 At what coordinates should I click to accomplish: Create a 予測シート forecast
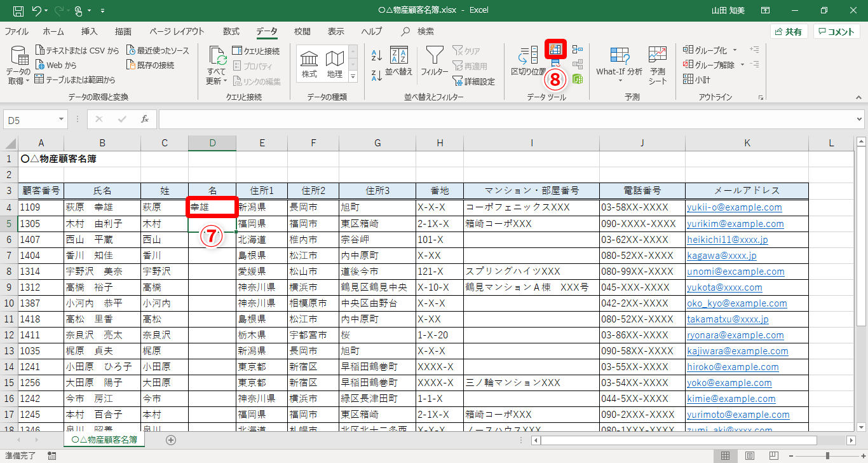(658, 65)
